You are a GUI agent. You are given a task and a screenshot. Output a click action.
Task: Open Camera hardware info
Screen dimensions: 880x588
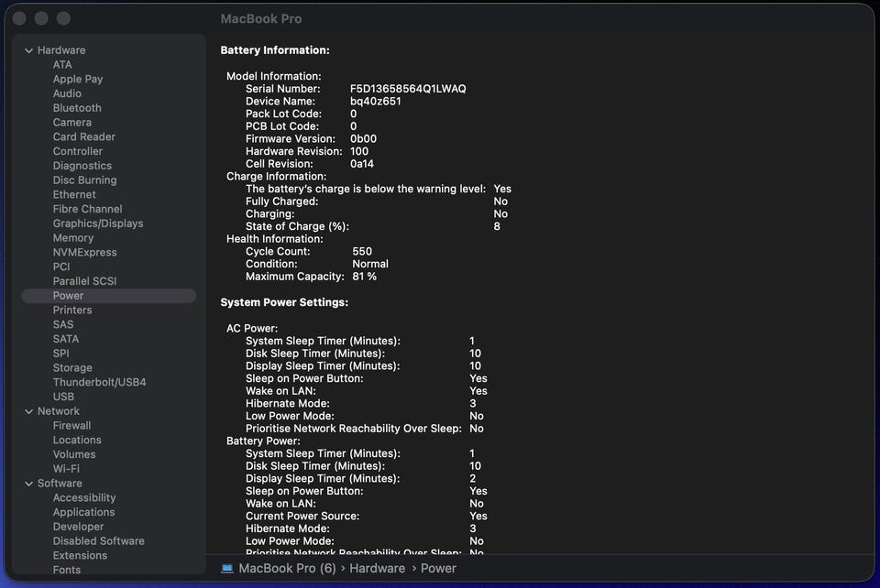(x=71, y=122)
